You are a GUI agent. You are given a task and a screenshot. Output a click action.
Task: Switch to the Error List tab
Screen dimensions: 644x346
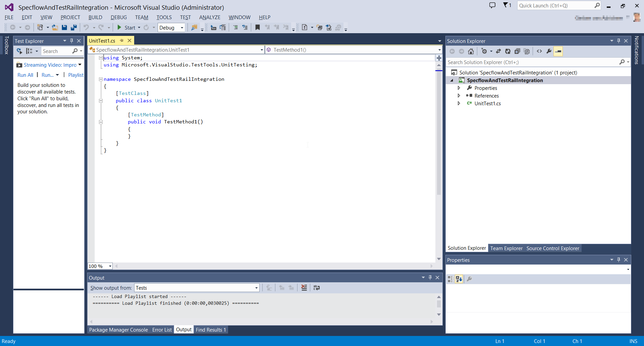click(x=162, y=330)
